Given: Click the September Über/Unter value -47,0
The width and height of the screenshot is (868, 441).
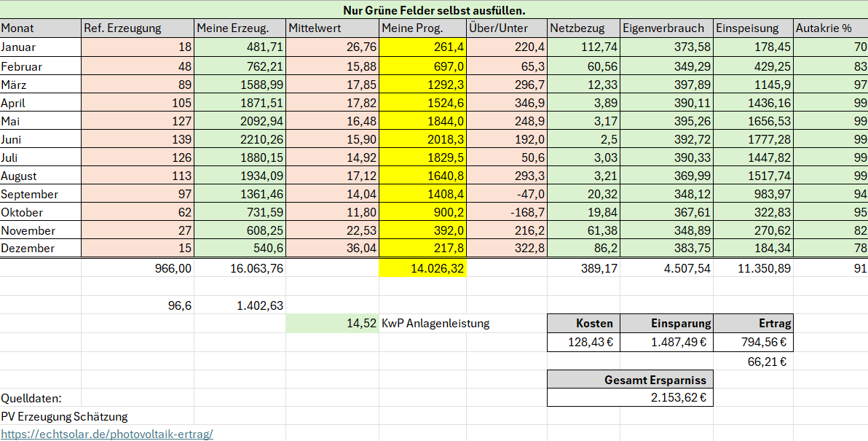Looking at the screenshot, I should point(507,194).
